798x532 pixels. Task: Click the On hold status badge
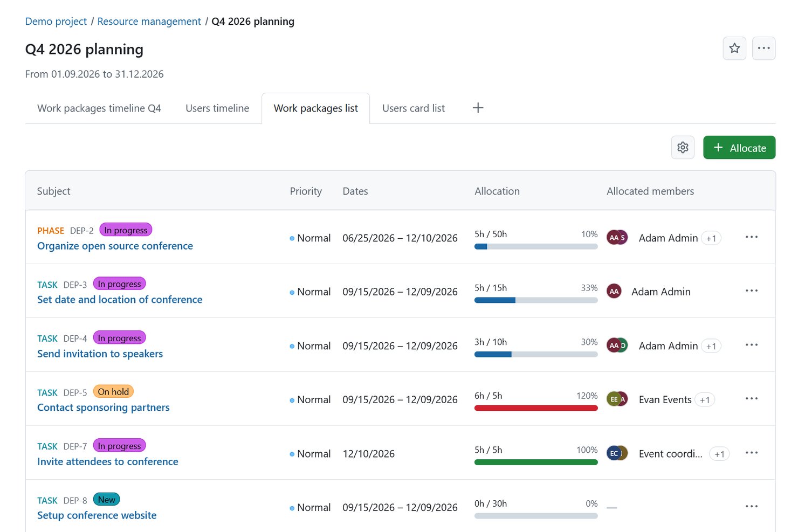[113, 392]
